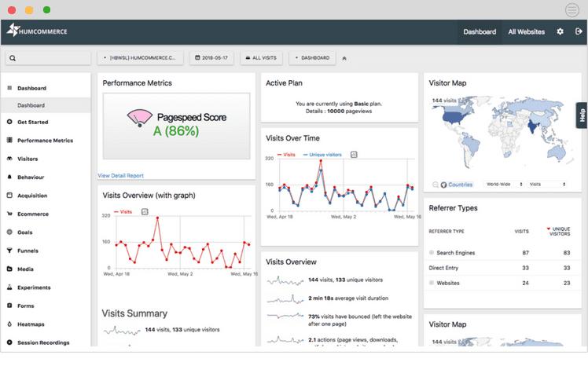Click the Heatmaps droplet icon in sidebar
This screenshot has height=366, width=588.
tap(9, 324)
